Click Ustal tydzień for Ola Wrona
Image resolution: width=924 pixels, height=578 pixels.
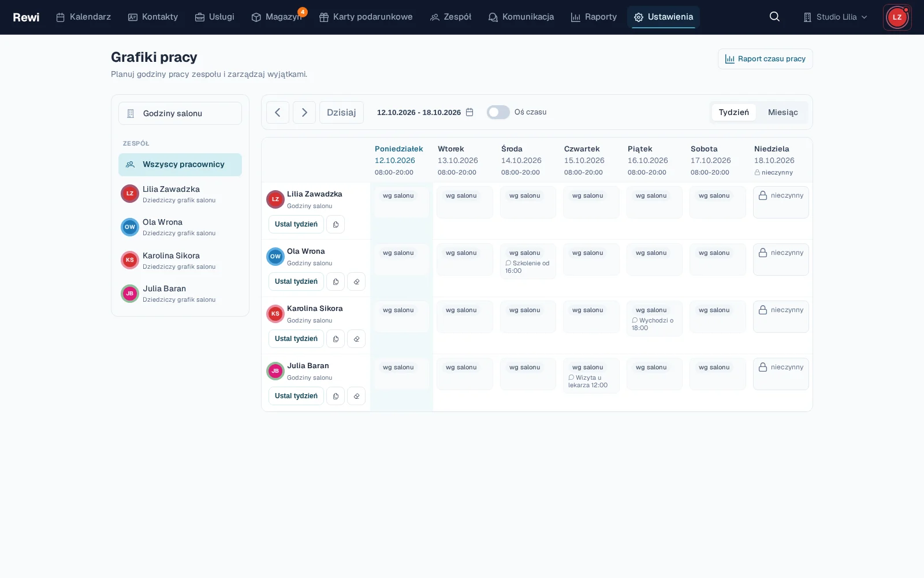pos(296,281)
